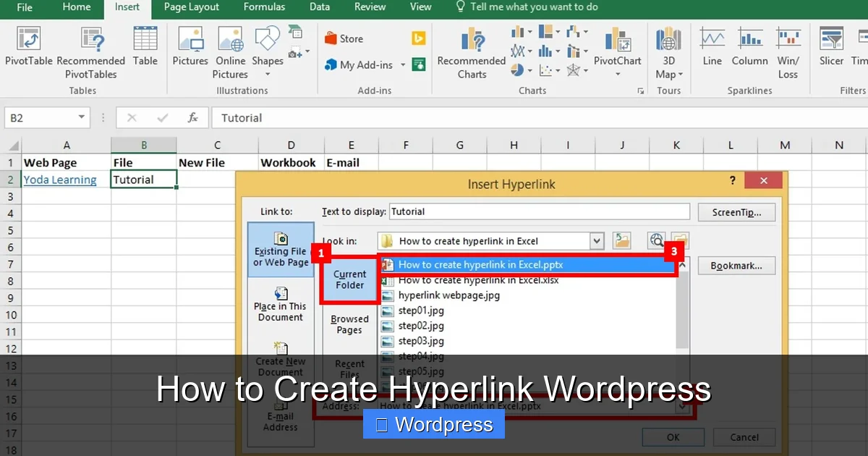Click the Browse for File folder icon
The height and width of the screenshot is (456, 868).
(x=678, y=240)
